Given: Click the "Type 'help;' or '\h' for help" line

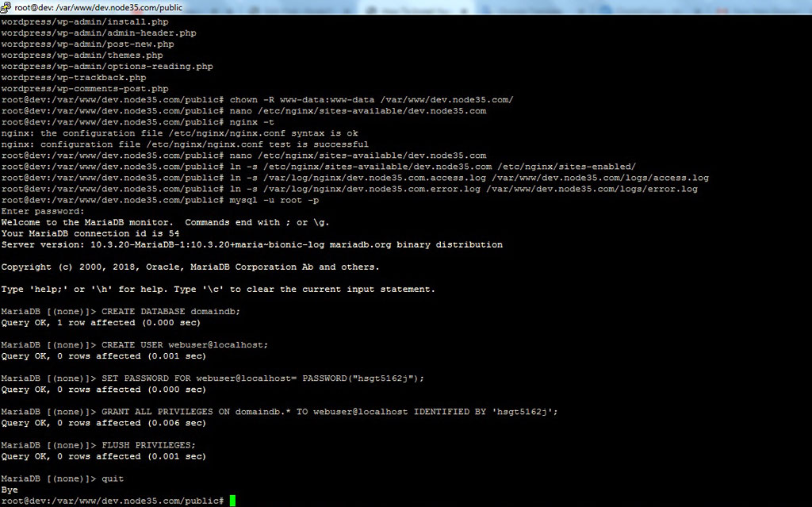Looking at the screenshot, I should [x=218, y=290].
